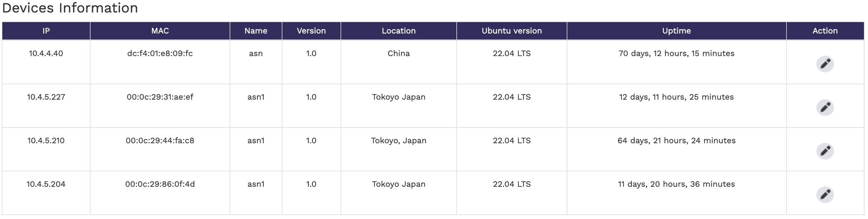Click the Action column header

click(x=825, y=31)
